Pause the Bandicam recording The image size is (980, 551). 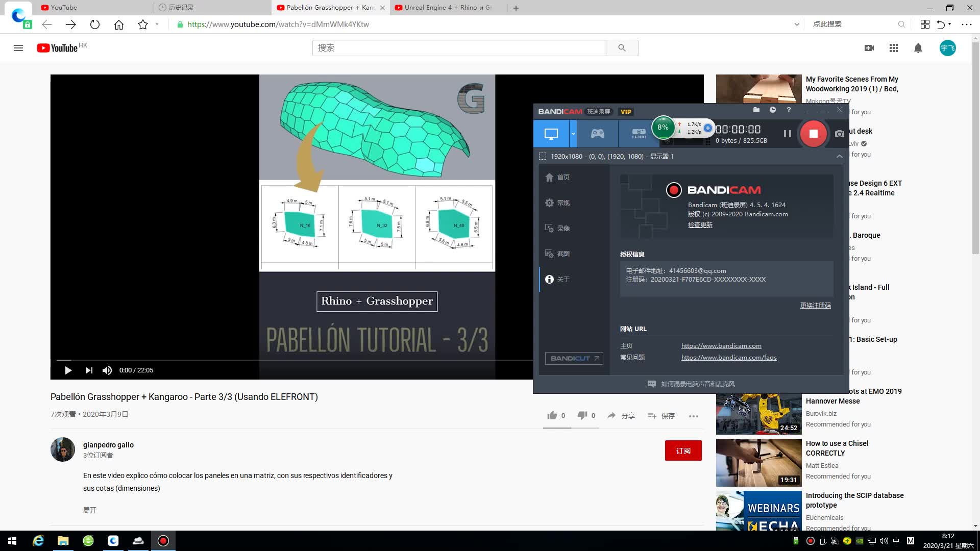coord(787,134)
